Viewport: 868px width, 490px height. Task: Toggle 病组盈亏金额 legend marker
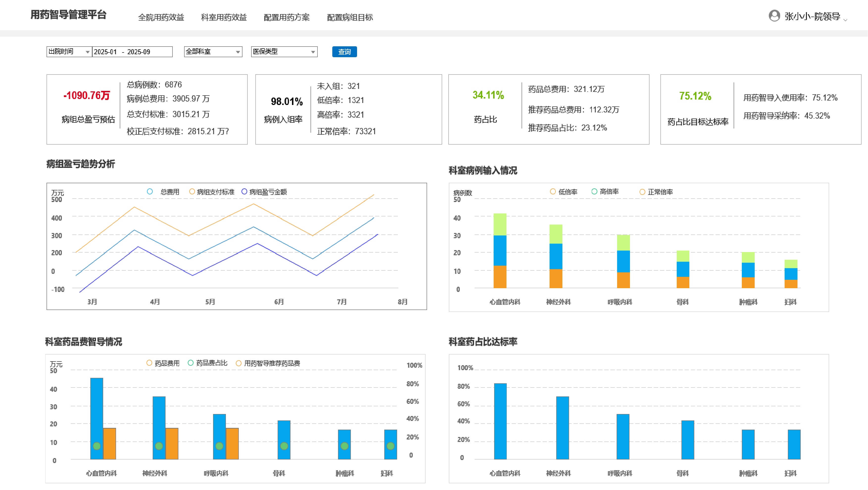click(244, 192)
